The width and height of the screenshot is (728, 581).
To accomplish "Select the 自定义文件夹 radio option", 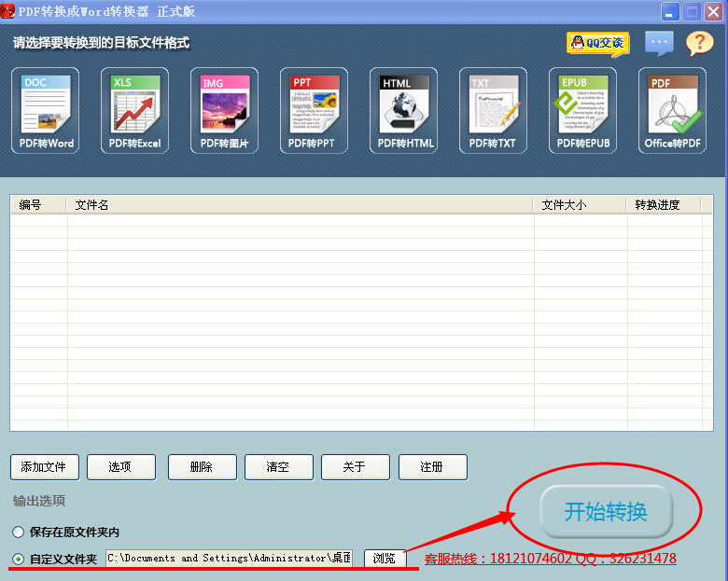I will [x=19, y=559].
